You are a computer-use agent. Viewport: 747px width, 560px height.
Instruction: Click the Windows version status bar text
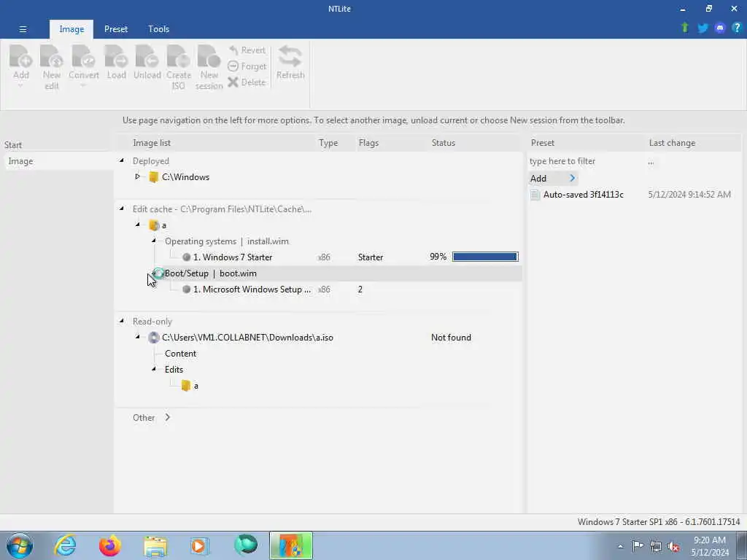(x=659, y=522)
